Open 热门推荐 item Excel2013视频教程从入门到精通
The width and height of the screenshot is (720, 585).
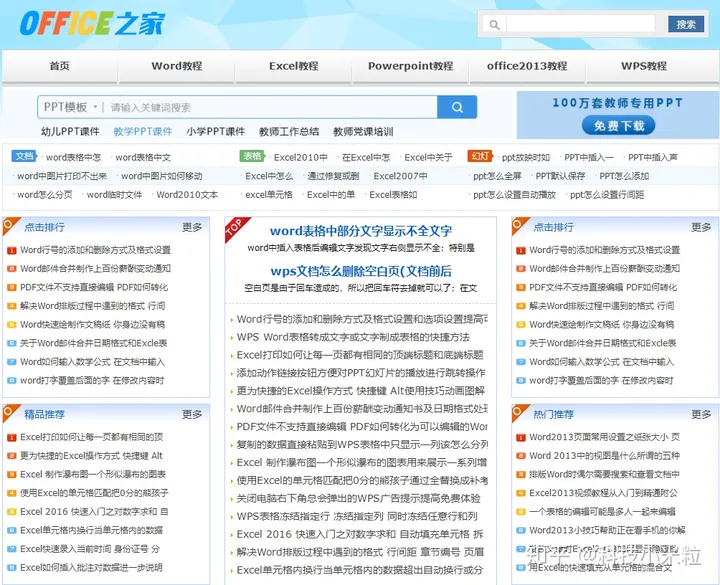click(x=603, y=493)
